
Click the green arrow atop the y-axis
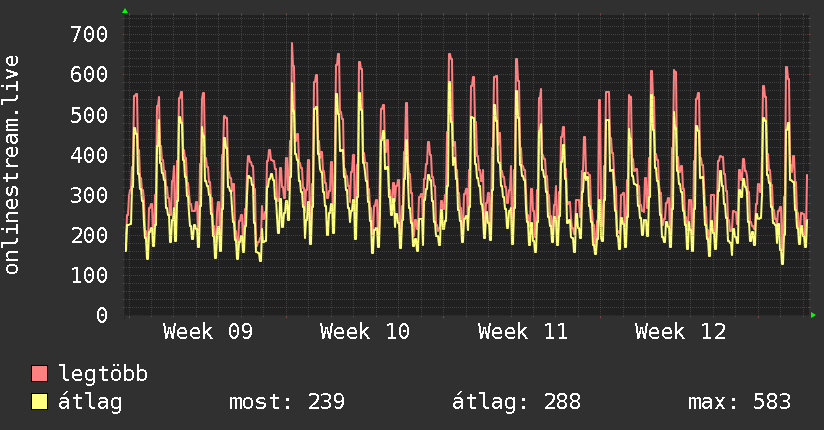coord(125,11)
